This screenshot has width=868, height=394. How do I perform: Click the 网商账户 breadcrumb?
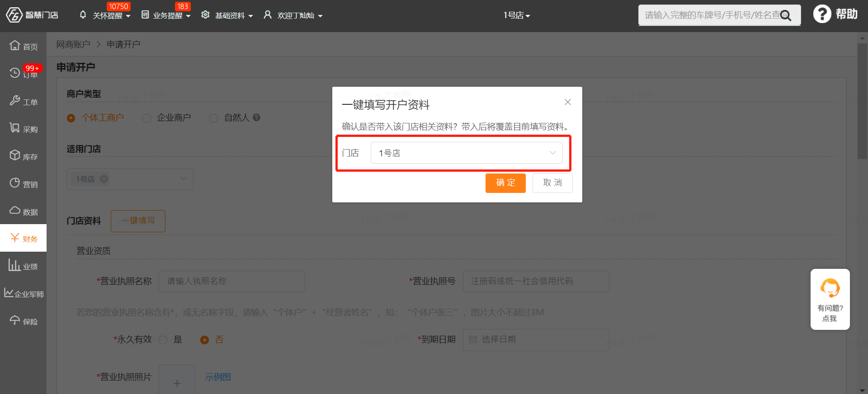(x=73, y=44)
